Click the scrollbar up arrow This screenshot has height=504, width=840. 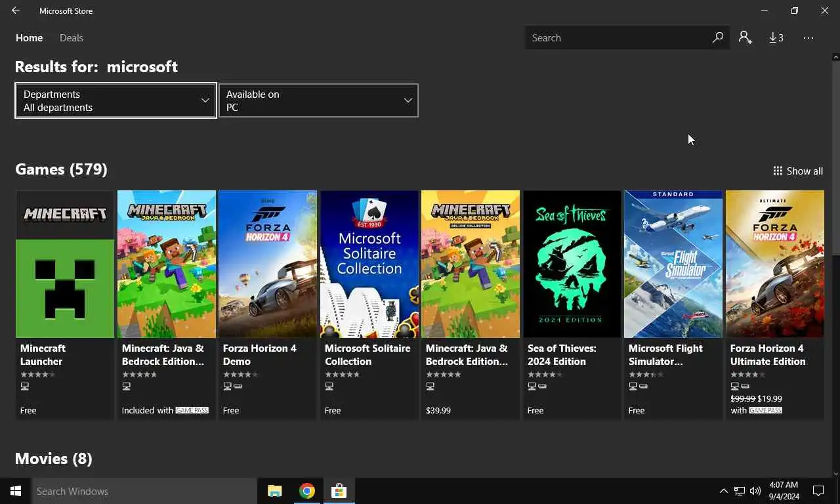click(x=835, y=57)
